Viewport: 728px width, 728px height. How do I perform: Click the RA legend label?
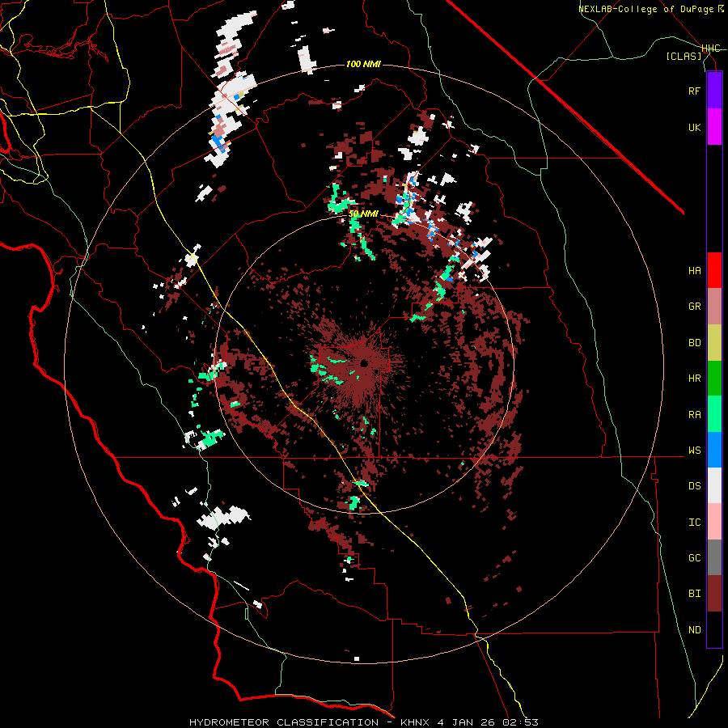point(694,415)
